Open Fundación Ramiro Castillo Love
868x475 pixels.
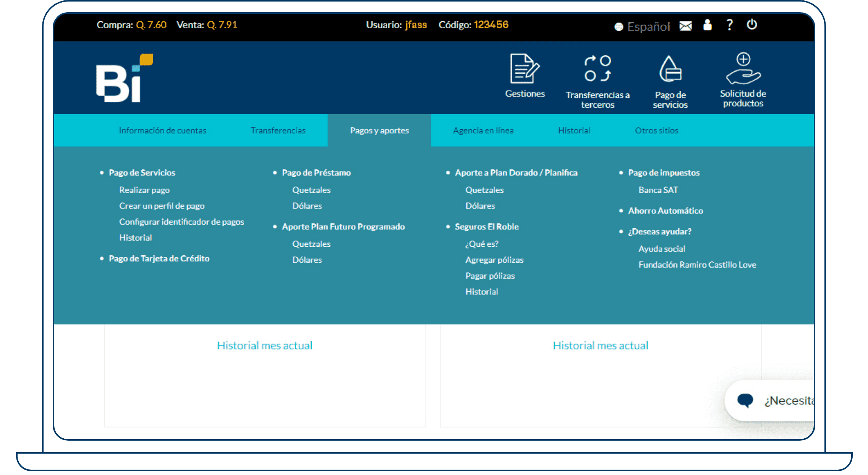698,265
